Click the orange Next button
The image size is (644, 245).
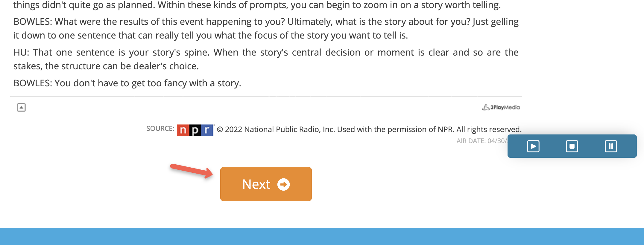(266, 184)
